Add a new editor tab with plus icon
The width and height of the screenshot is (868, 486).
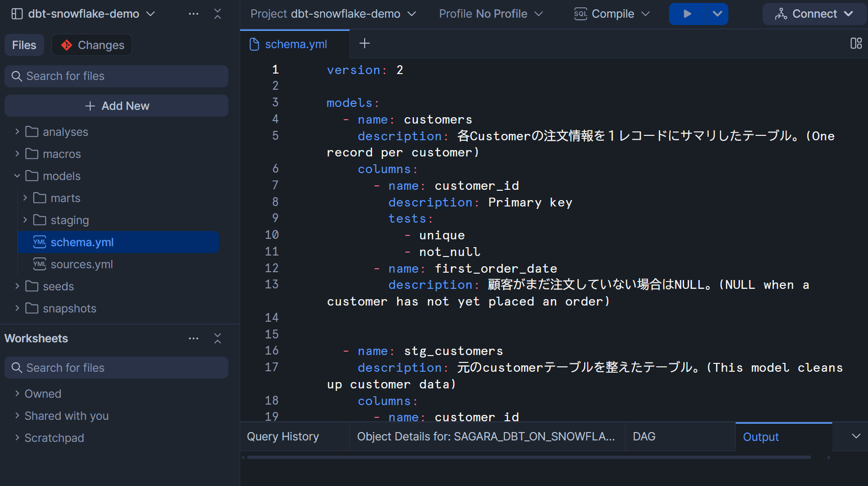(x=365, y=44)
